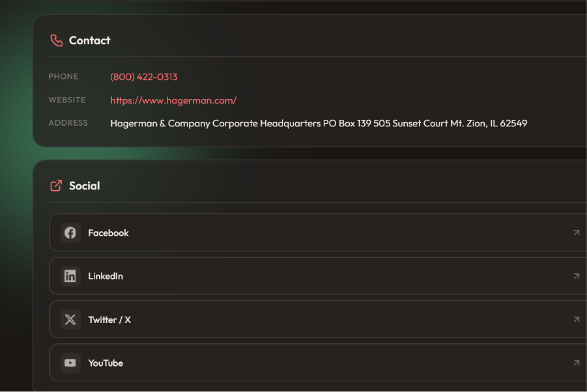Viewport: 587px width, 392px height.
Task: Click the Facebook logo icon
Action: pyautogui.click(x=70, y=232)
